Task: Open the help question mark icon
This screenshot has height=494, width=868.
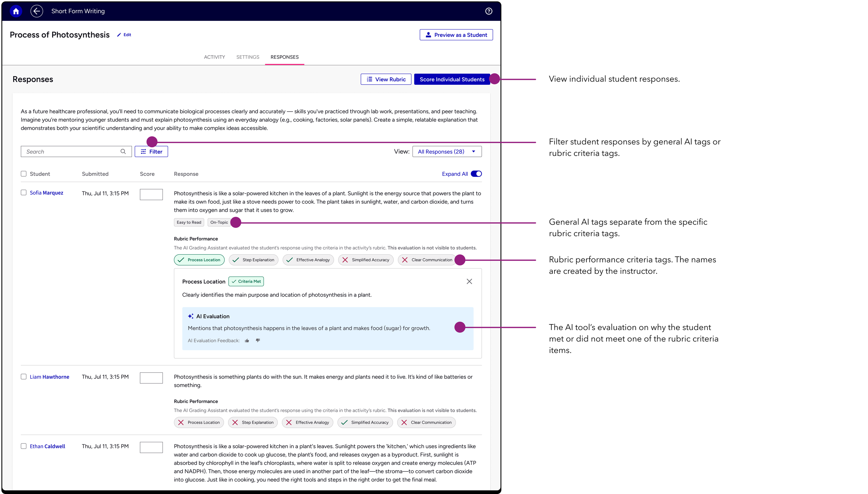Action: coord(489,11)
